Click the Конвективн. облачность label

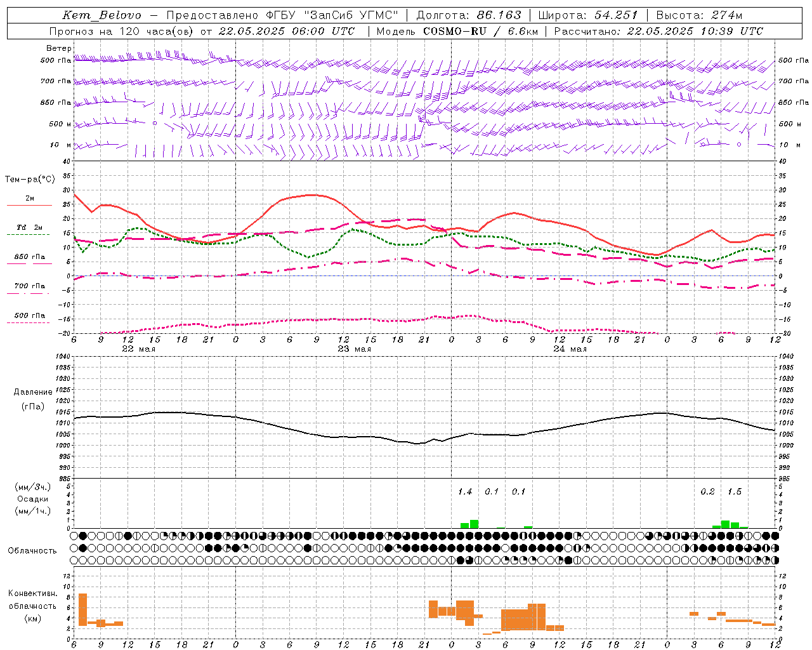pos(33,599)
